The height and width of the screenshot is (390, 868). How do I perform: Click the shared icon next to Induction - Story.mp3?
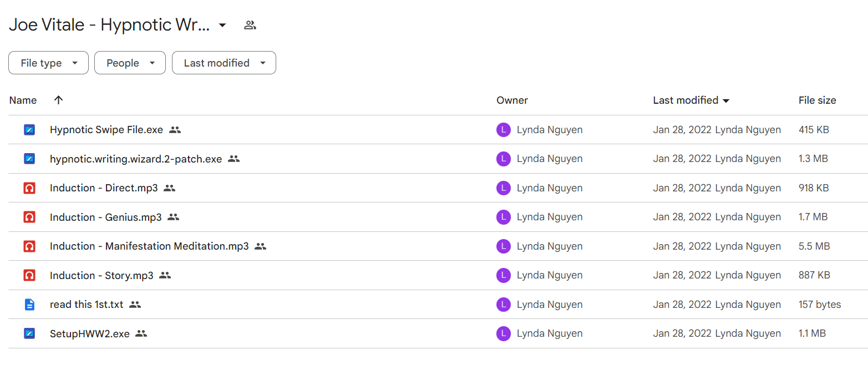165,275
